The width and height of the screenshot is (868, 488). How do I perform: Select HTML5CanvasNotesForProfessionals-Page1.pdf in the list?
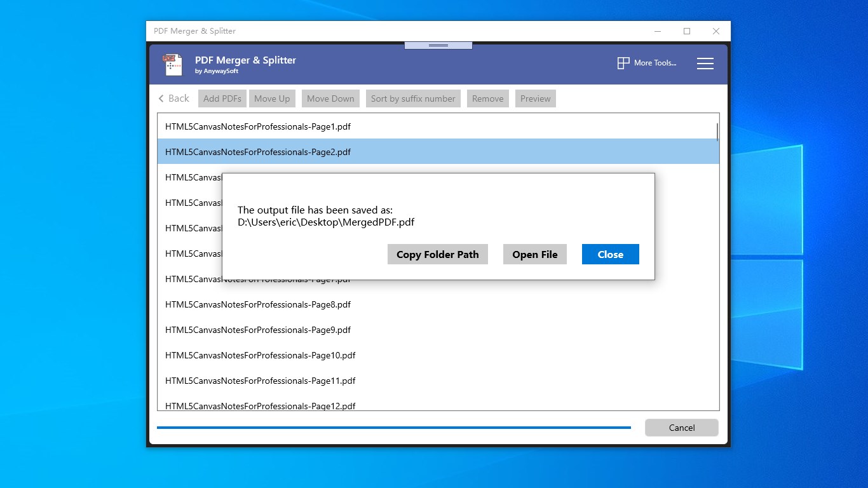pyautogui.click(x=257, y=126)
